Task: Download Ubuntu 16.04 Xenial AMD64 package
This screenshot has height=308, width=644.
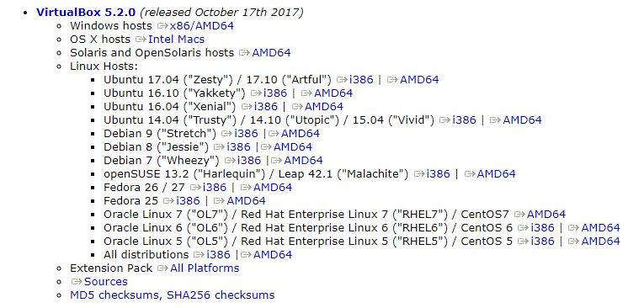Action: tap(323, 107)
